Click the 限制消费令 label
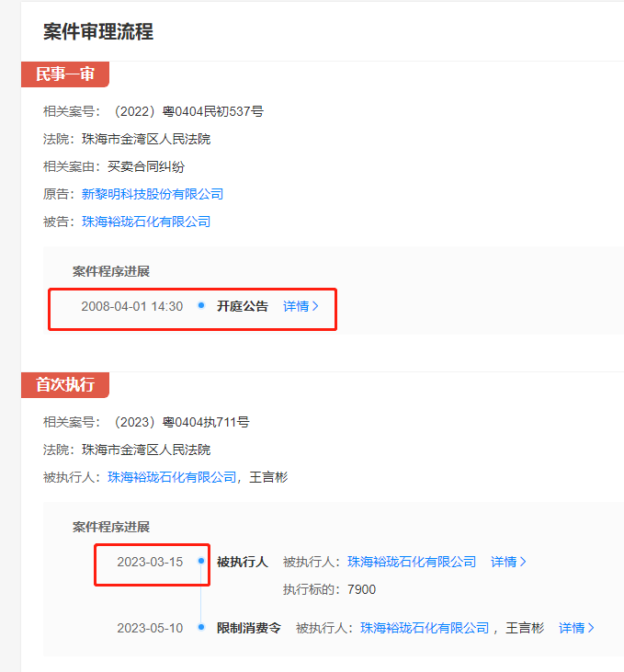 click(249, 628)
